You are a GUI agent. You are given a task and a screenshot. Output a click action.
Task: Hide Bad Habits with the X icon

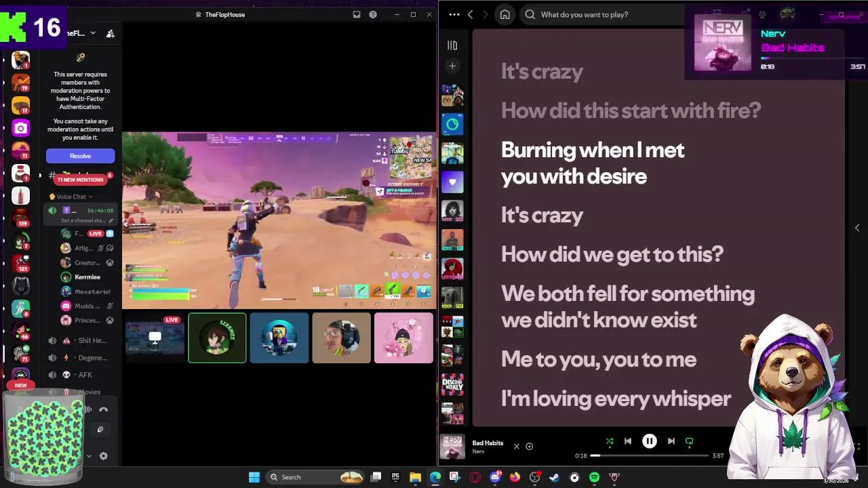pos(516,447)
